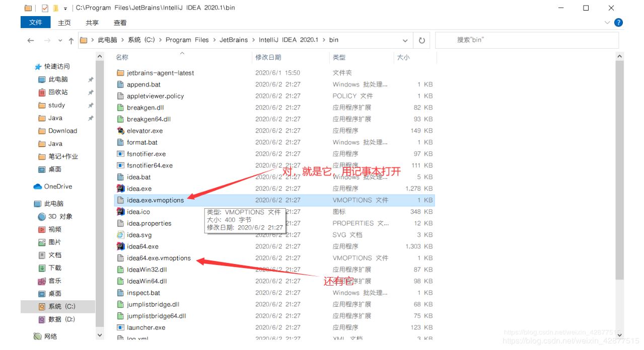Click the 此电脑 breadcrumb segment
644x350 pixels.
click(107, 40)
